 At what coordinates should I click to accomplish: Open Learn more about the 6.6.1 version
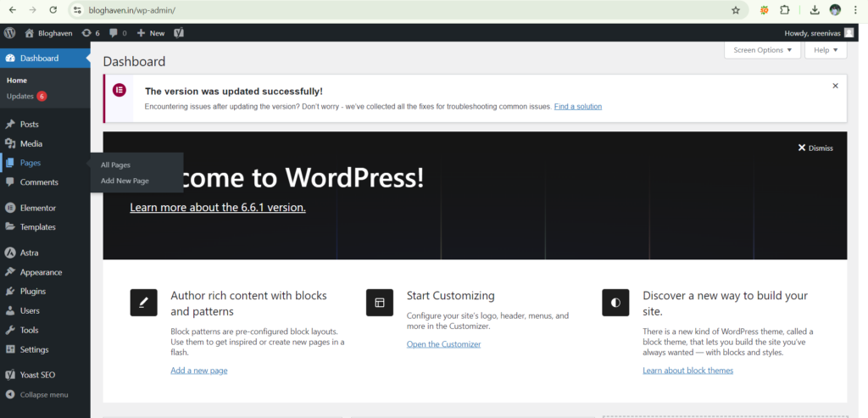[x=218, y=208]
